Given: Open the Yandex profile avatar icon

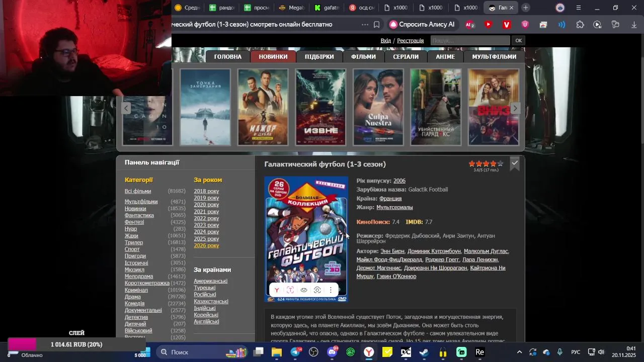Looking at the screenshot, I should click(560, 8).
